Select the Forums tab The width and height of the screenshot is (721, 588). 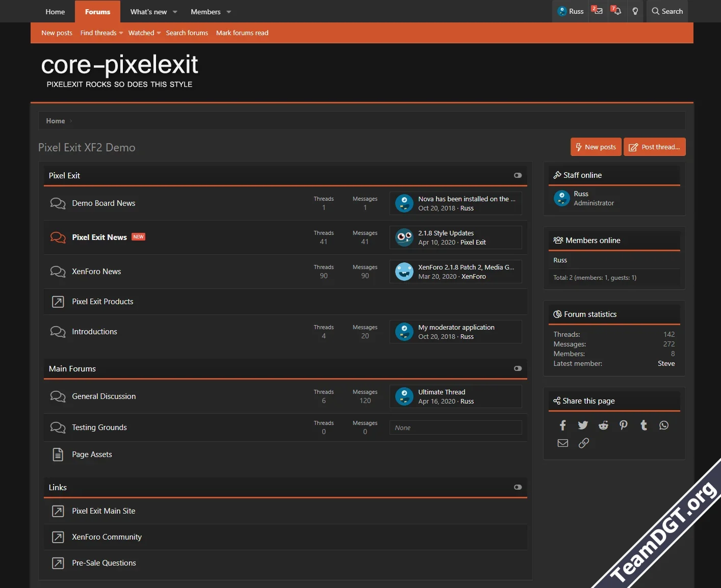tap(97, 12)
